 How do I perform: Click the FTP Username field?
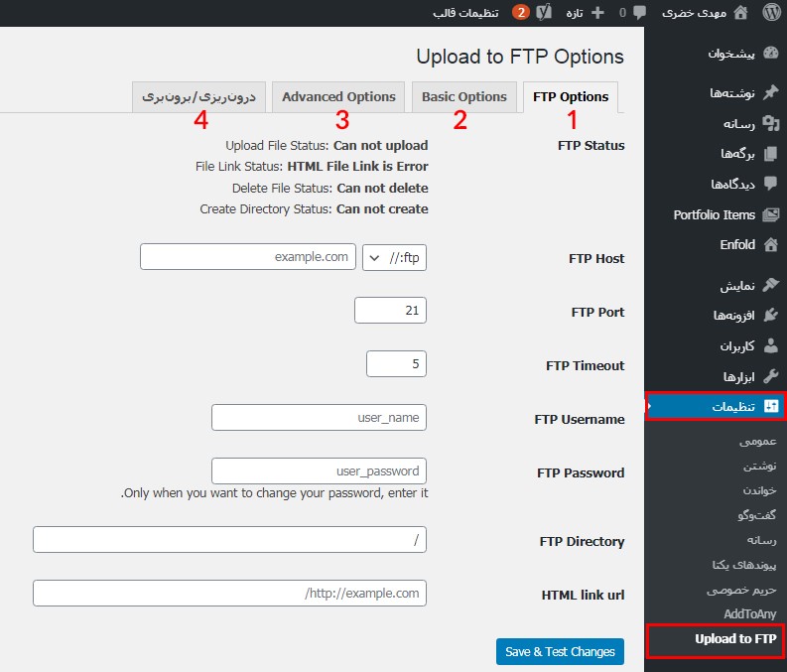[320, 418]
